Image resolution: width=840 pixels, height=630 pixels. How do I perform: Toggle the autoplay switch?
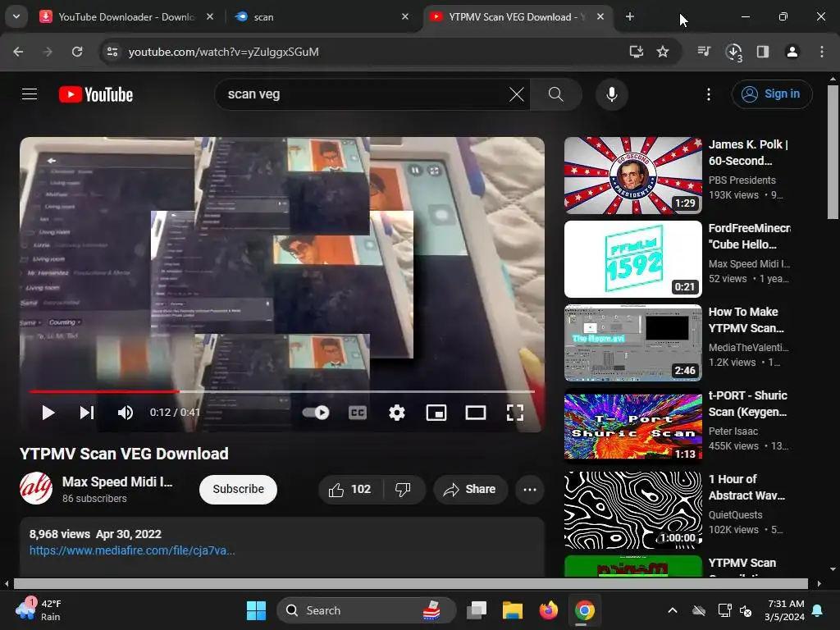[316, 413]
